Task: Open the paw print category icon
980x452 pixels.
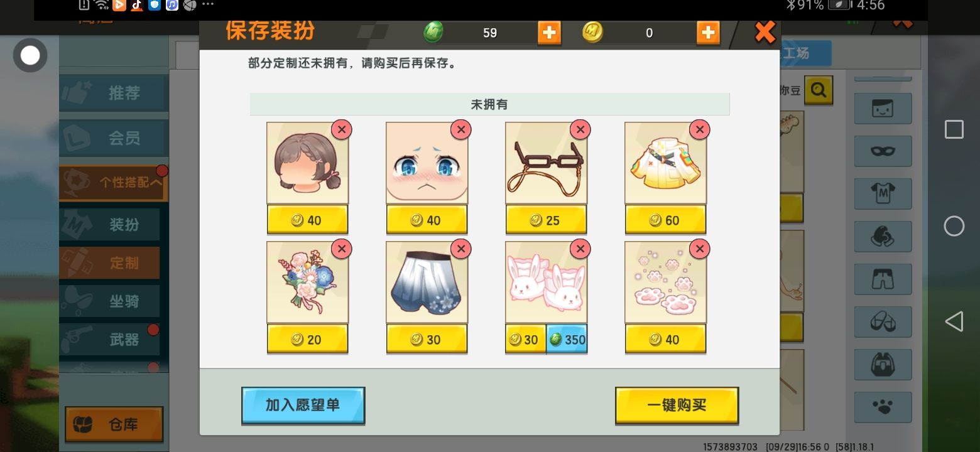Action: 883,407
